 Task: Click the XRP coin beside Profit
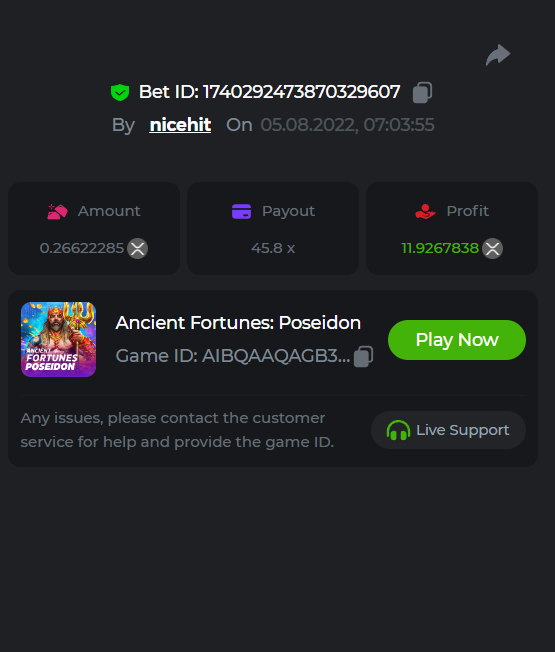(493, 249)
